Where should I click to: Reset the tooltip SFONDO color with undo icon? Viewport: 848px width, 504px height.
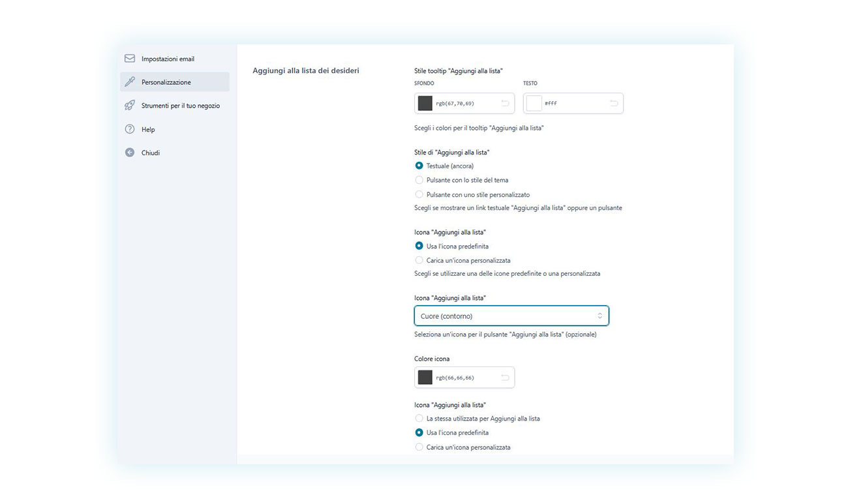click(505, 103)
